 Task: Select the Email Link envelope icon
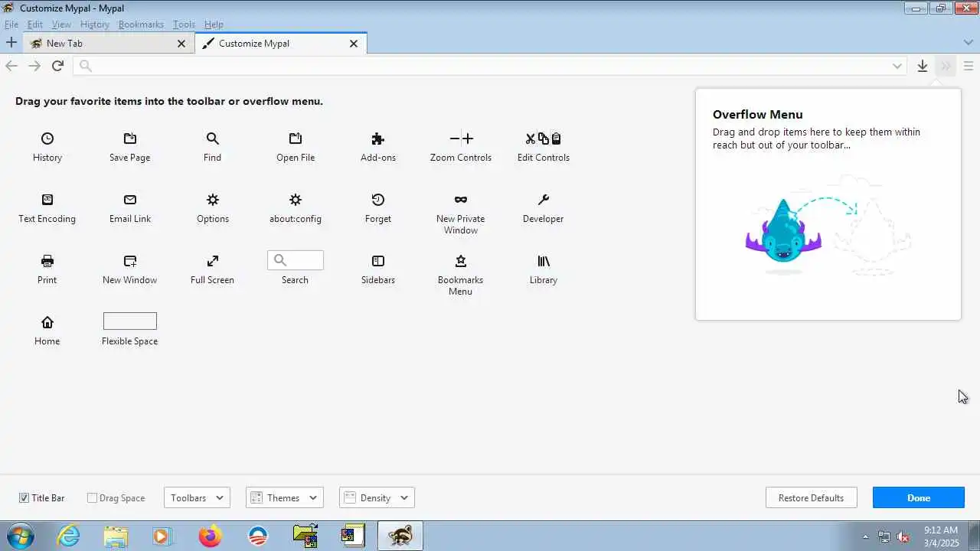(x=130, y=200)
